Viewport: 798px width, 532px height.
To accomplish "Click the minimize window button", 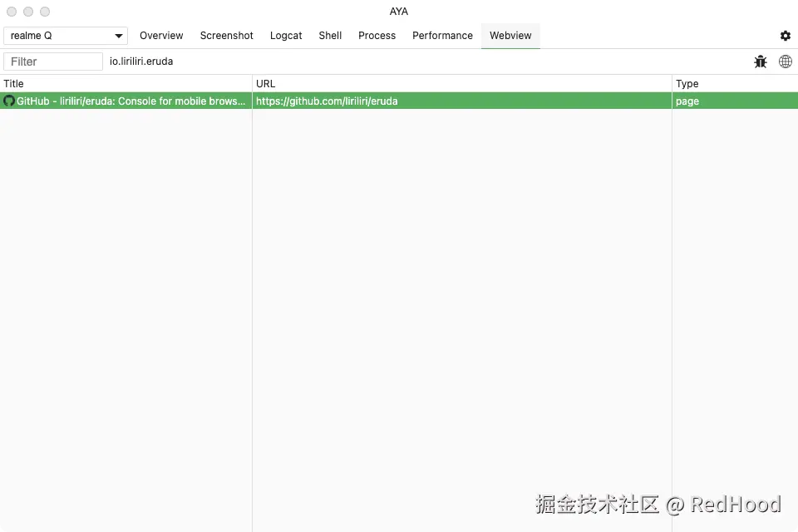I will point(28,11).
